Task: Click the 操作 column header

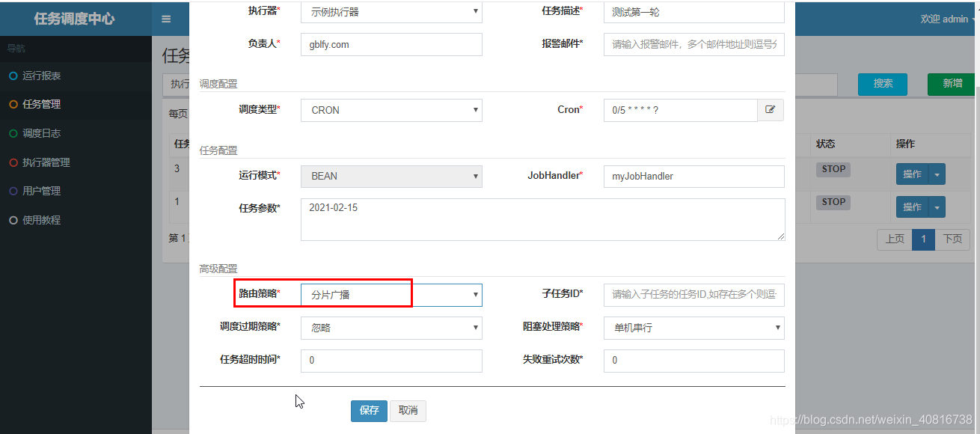Action: [x=905, y=144]
